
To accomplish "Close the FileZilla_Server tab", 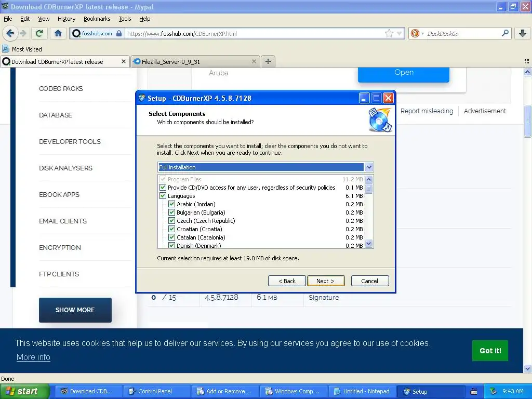I will 254,61.
